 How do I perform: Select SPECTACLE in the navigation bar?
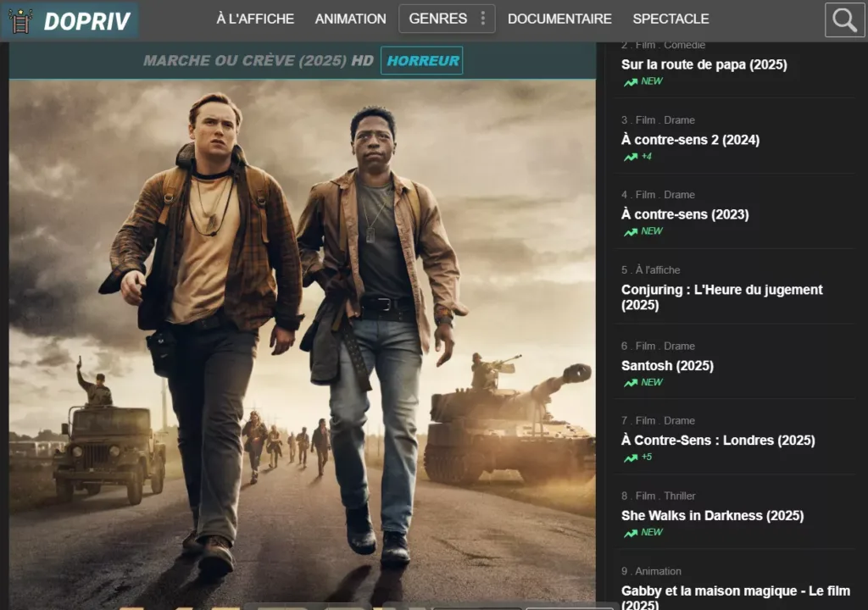pos(670,19)
